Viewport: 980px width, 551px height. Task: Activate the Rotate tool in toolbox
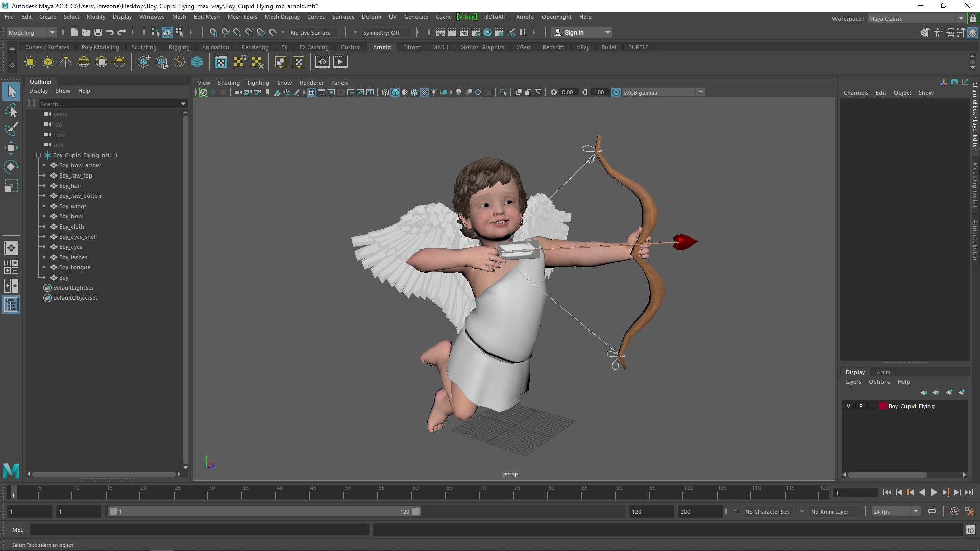(11, 167)
